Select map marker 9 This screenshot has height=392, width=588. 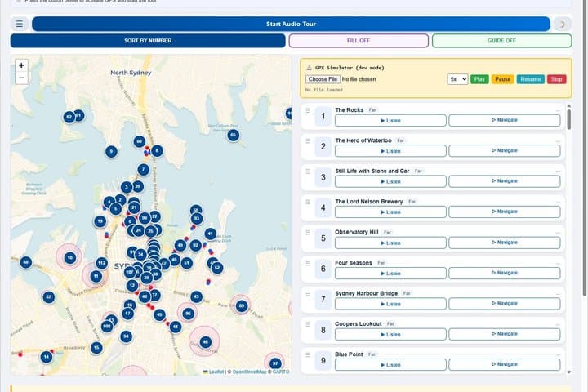tap(111, 152)
